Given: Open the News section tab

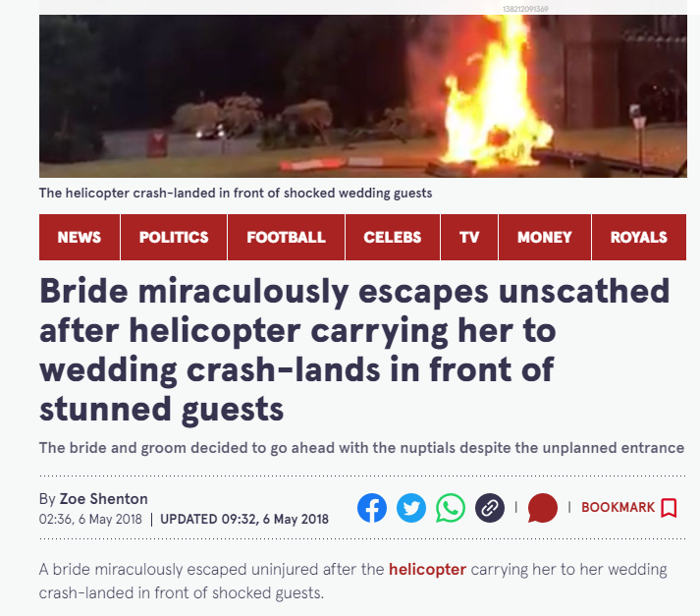Looking at the screenshot, I should pos(79,237).
